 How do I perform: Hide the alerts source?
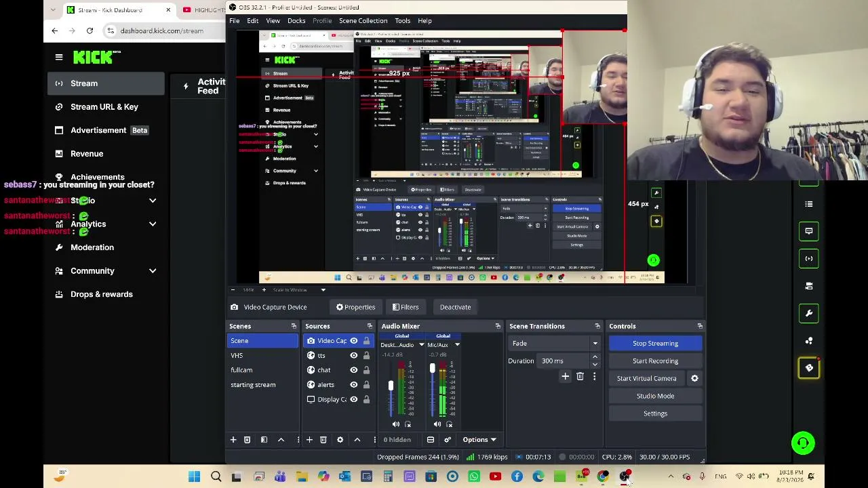click(353, 385)
